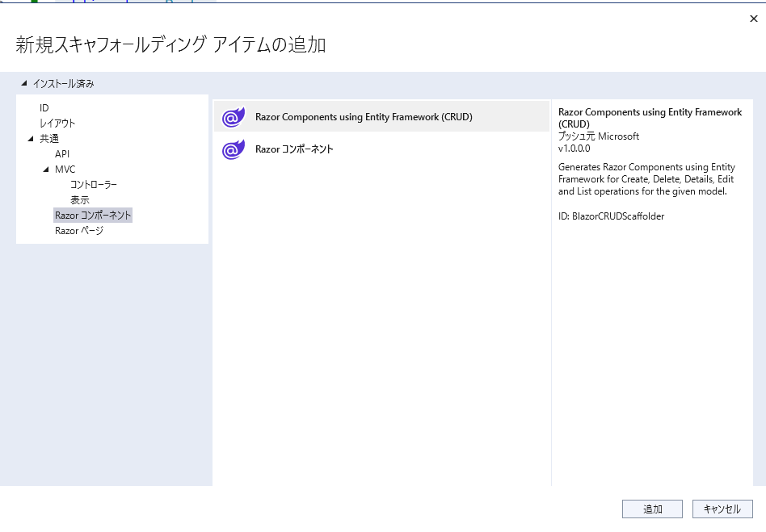Click the Generates Razor Components description paragraph

pos(646,179)
